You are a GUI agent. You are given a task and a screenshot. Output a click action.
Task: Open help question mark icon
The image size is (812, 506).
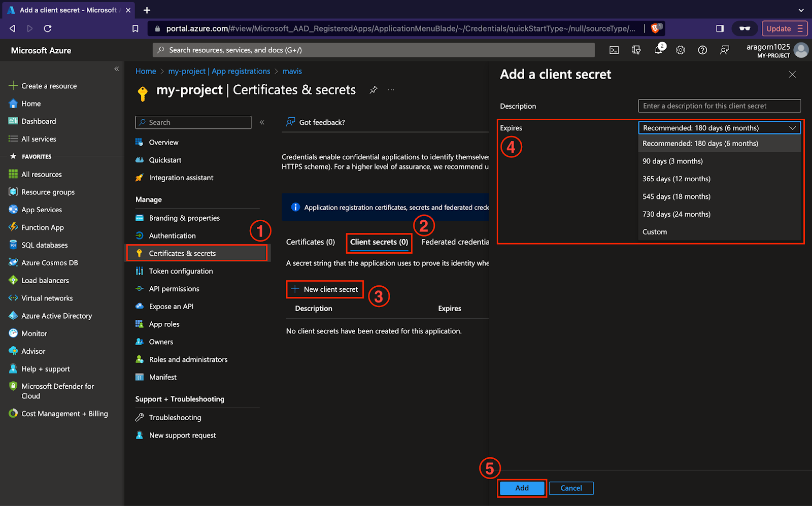[x=702, y=50]
